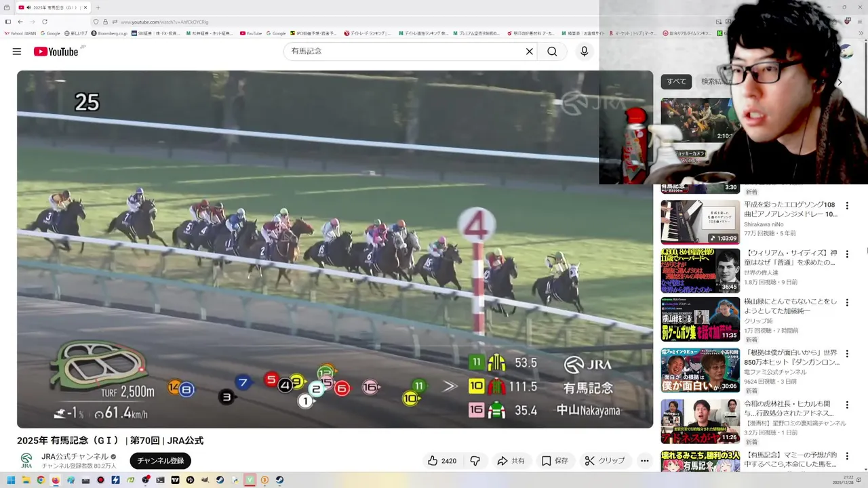Open the IPO初値予想 bookmark

point(313,33)
